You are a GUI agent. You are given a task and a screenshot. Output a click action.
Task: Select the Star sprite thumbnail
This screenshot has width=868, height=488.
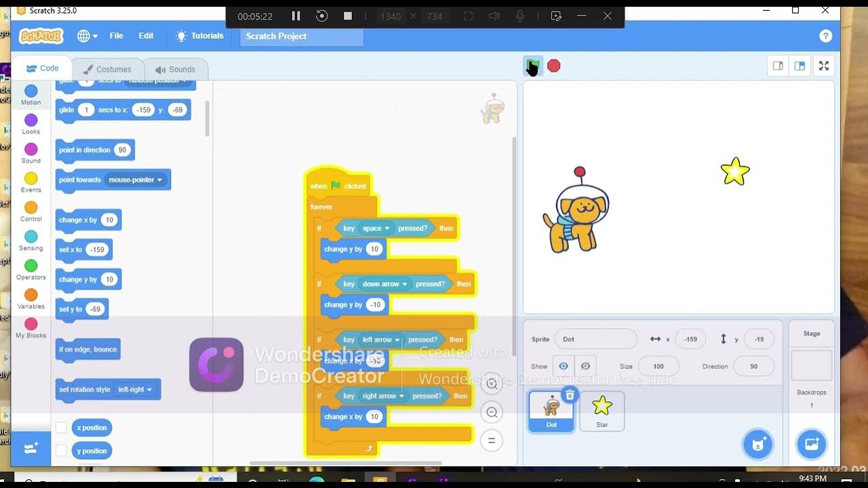(x=602, y=411)
